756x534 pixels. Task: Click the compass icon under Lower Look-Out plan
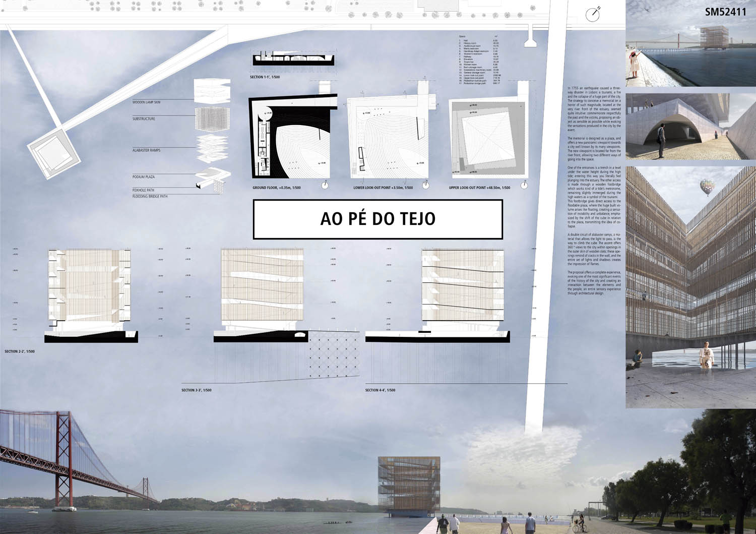click(426, 185)
